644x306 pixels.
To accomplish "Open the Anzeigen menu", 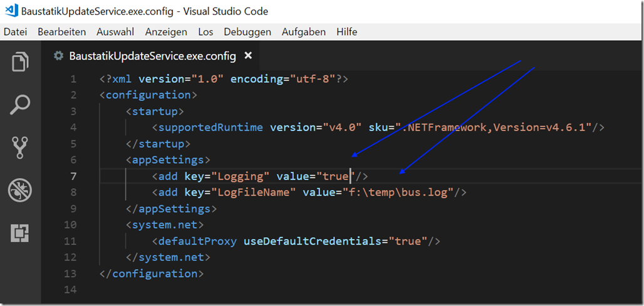I will [166, 32].
